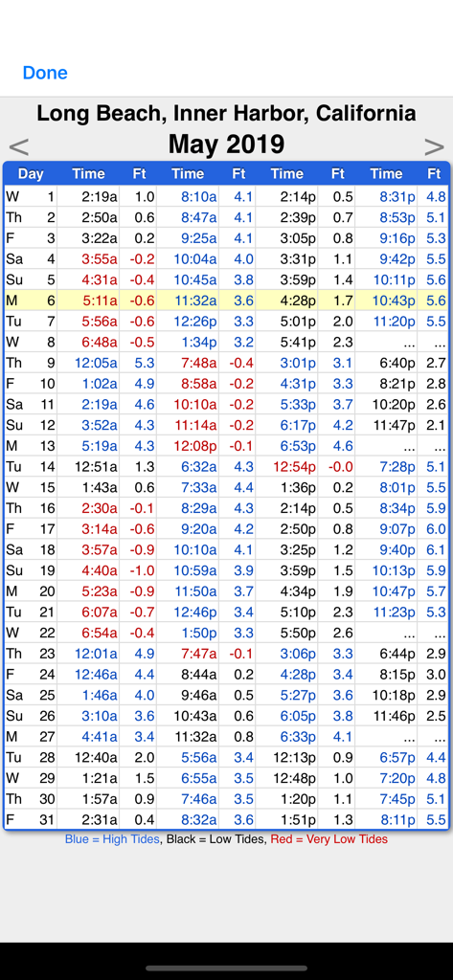
Task: Select 11:50a high tide on Monday 20
Action: tap(195, 591)
